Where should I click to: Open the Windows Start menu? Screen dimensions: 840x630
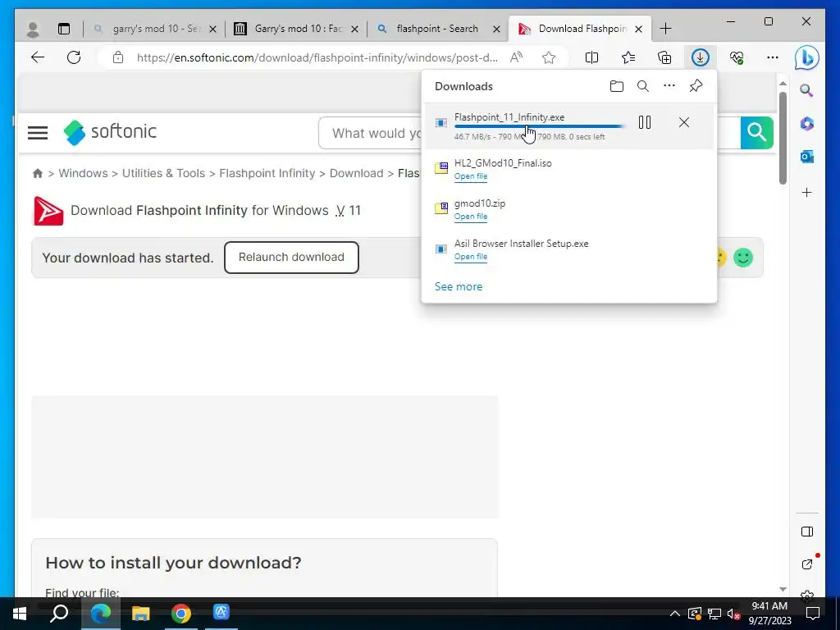pos(20,613)
